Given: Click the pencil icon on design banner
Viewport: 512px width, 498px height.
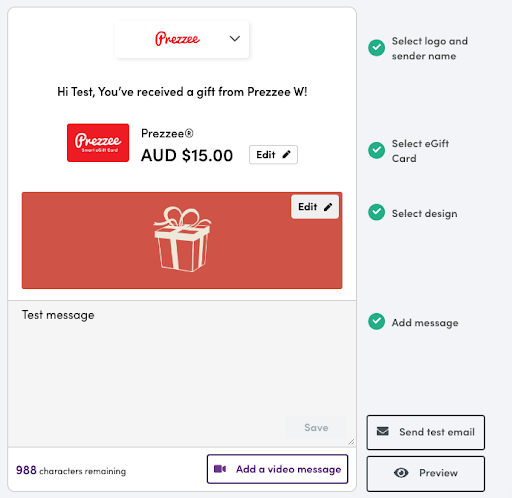Looking at the screenshot, I should click(328, 207).
